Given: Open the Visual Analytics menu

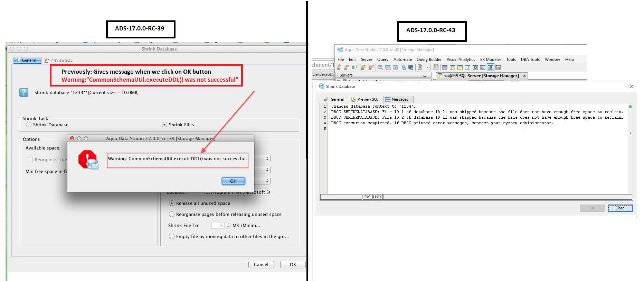Looking at the screenshot, I should tap(461, 60).
